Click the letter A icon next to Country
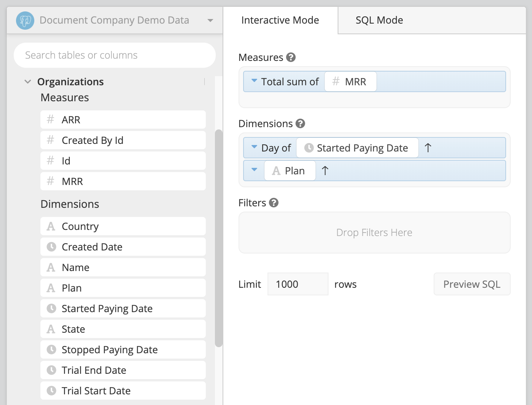 pyautogui.click(x=51, y=226)
